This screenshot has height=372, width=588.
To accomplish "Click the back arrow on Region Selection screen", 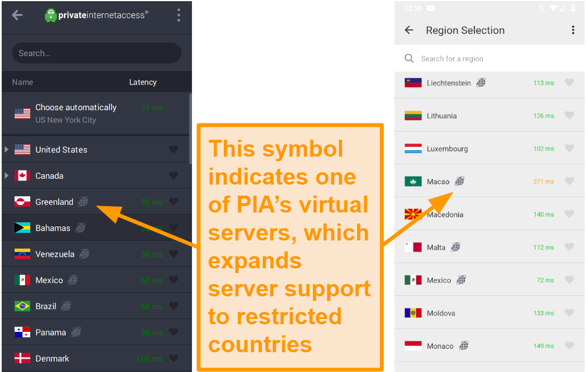I will (409, 30).
